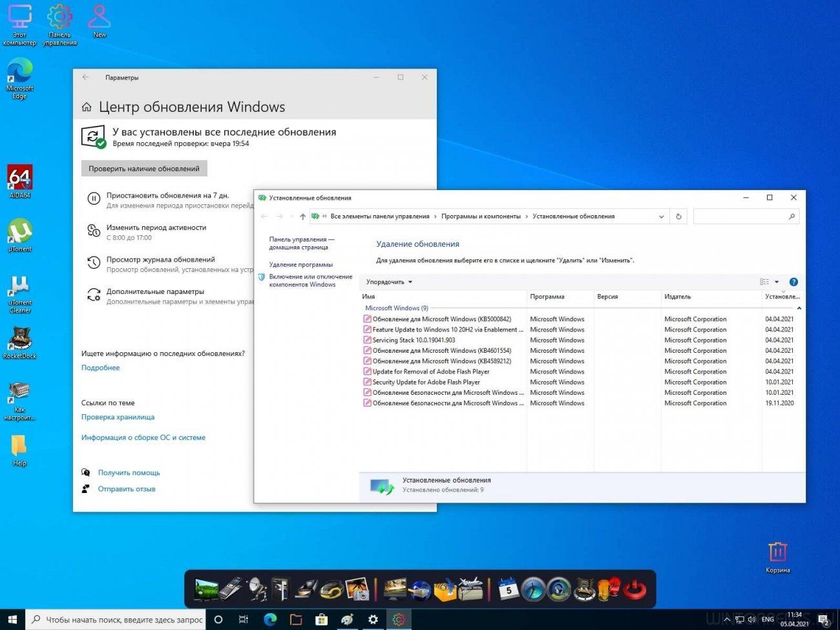
Task: Open Удаление программы link in sidebar
Action: tap(301, 264)
